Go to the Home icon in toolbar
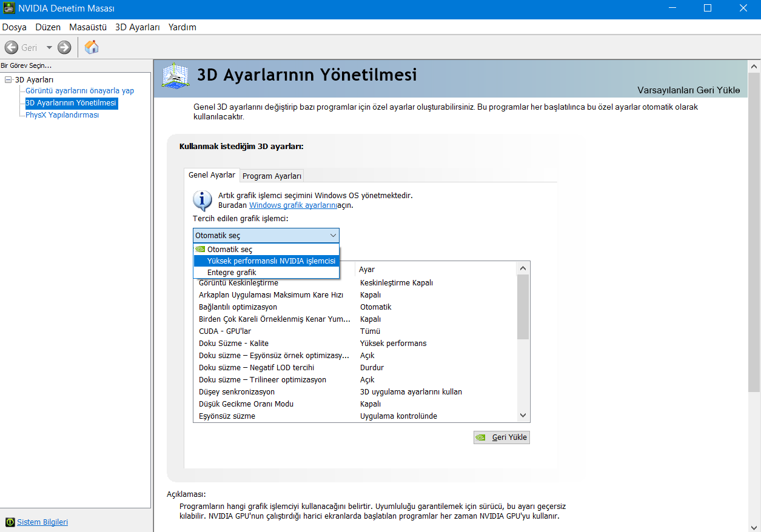 click(92, 47)
